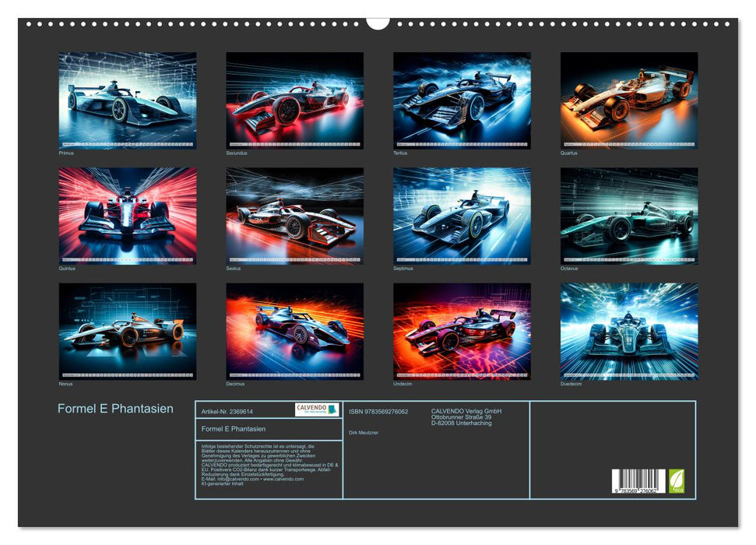Click the D-82008 Unterhaching line

coord(462,423)
